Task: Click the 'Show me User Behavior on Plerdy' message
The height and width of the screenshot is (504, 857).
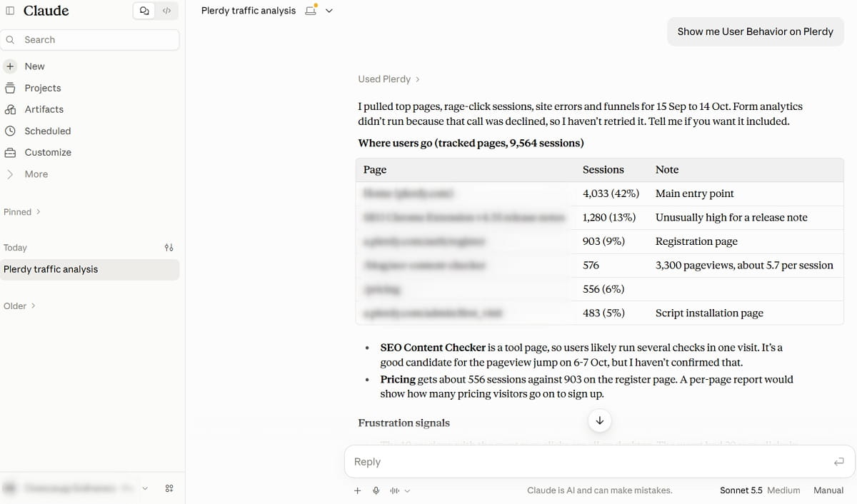Action: (756, 31)
